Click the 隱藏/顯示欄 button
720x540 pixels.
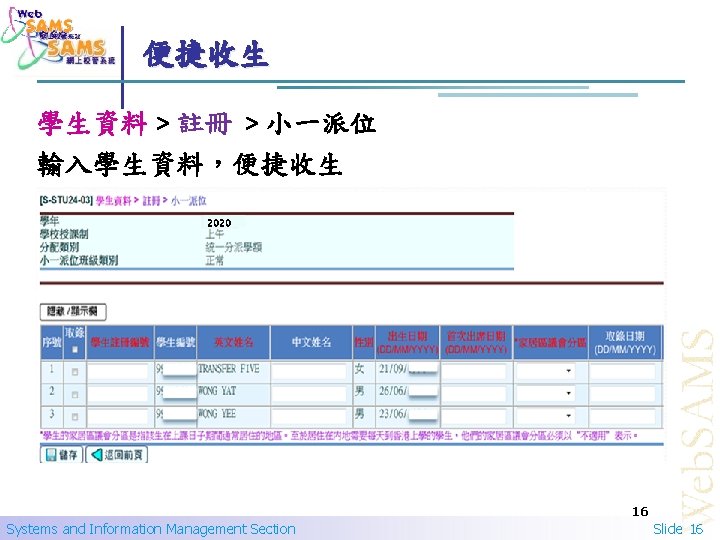[73, 312]
